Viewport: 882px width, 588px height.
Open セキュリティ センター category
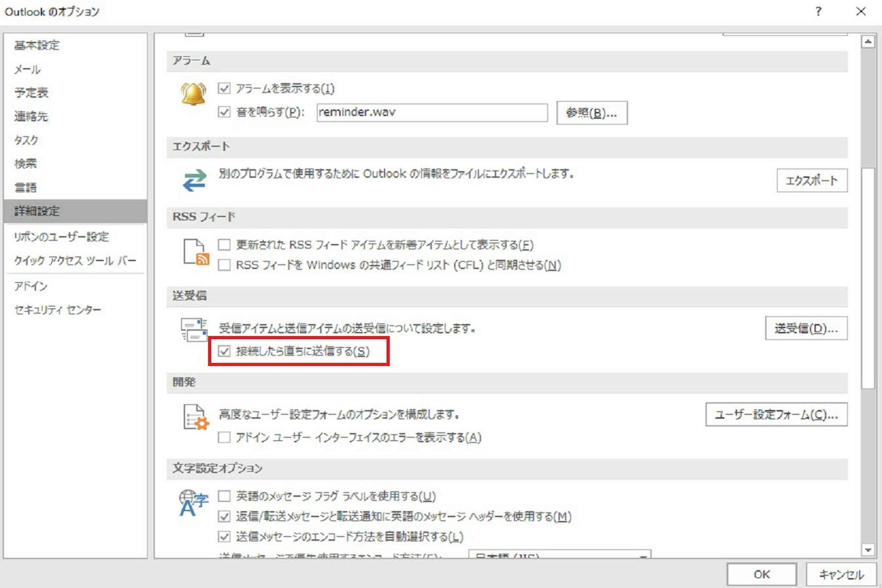[57, 310]
